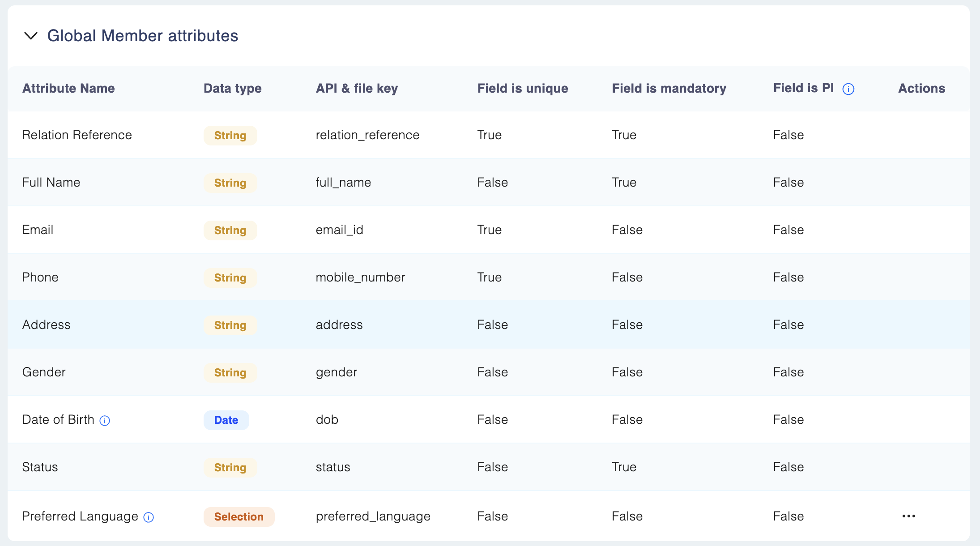Click the Email attribute name

38,230
